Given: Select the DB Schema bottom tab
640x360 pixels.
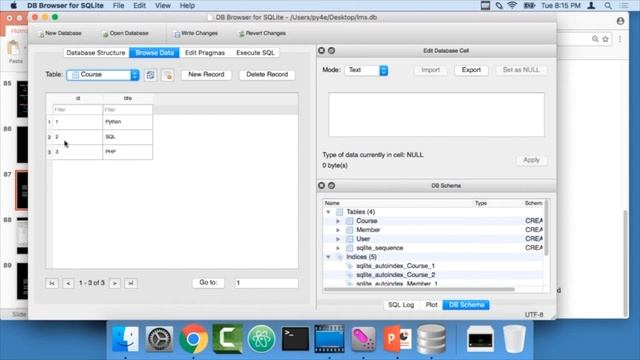Looking at the screenshot, I should [x=466, y=305].
